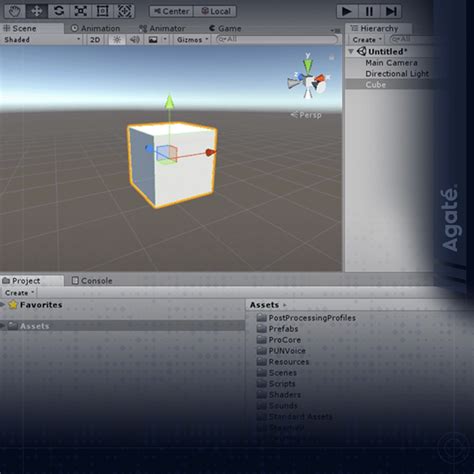This screenshot has height=474, width=474.
Task: Click the orientation gizmo center cube
Action: point(310,82)
